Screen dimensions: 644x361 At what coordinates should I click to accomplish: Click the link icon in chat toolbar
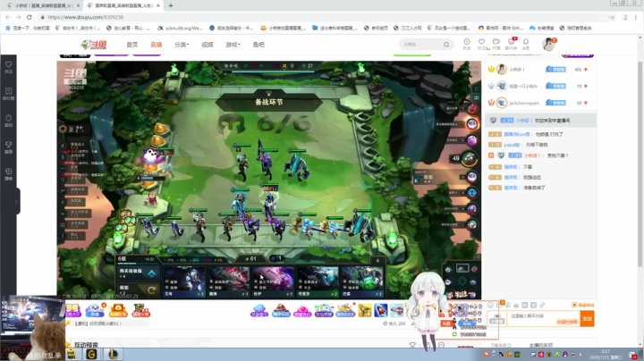point(542,306)
